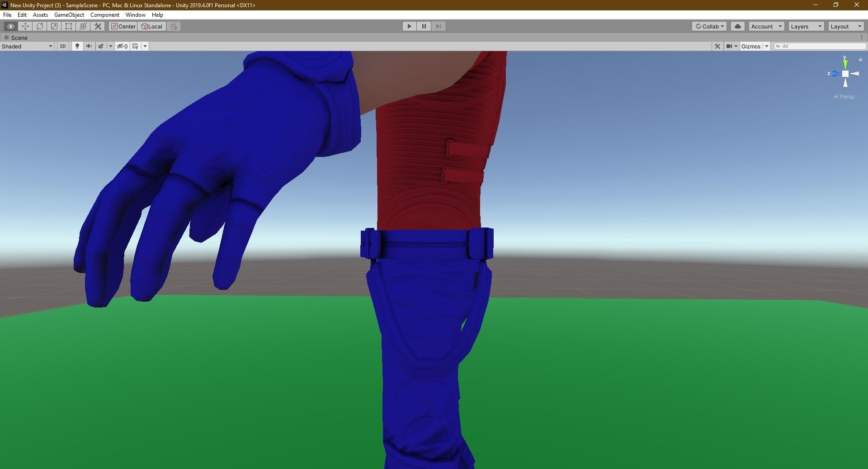Open custom editor tools in main toolbar
This screenshot has width=868, height=469.
click(x=98, y=26)
